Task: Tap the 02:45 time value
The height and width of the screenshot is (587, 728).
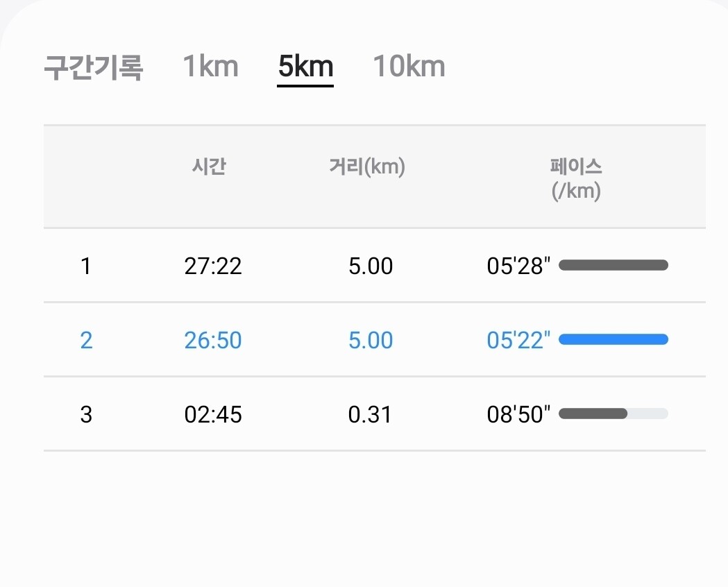Action: point(213,414)
